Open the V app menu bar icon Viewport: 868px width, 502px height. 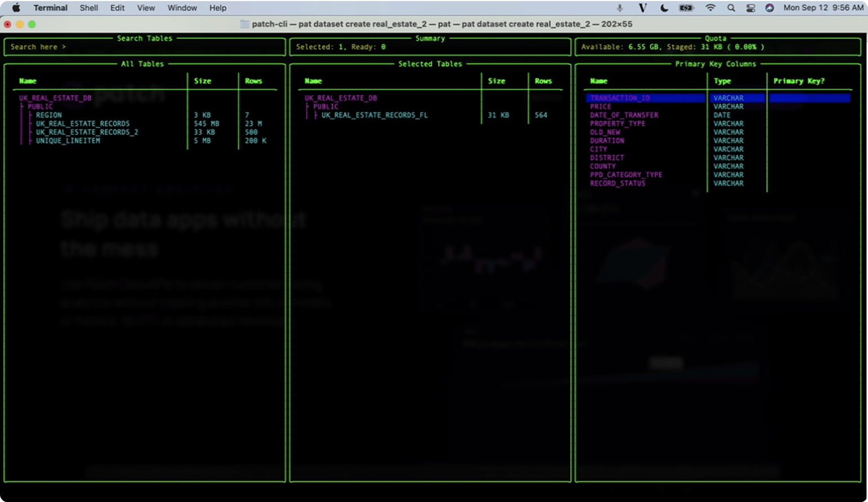[x=642, y=8]
